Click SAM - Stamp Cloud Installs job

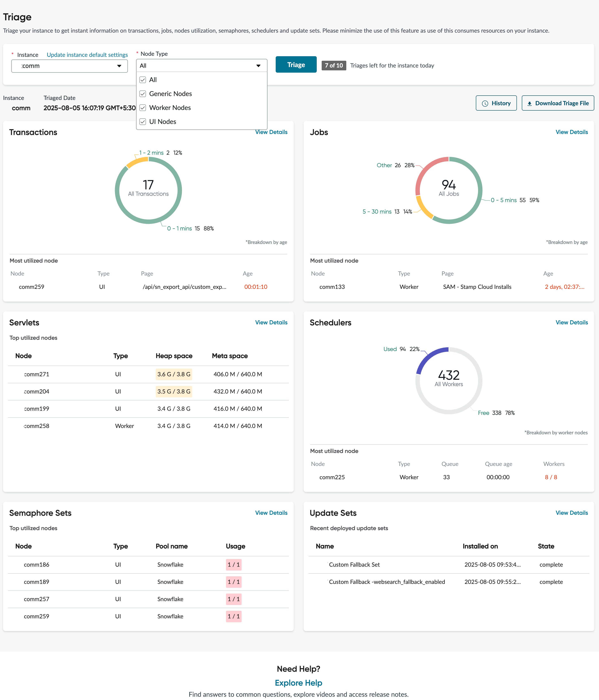477,287
